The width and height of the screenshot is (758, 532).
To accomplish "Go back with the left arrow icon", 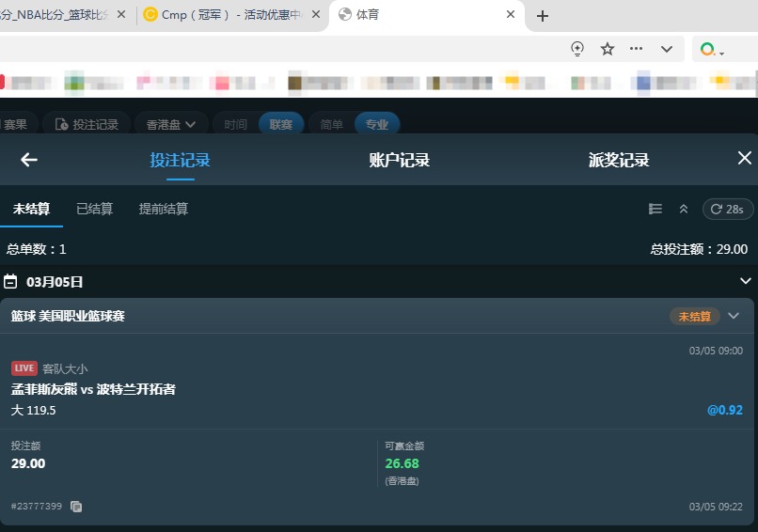I will 29,160.
